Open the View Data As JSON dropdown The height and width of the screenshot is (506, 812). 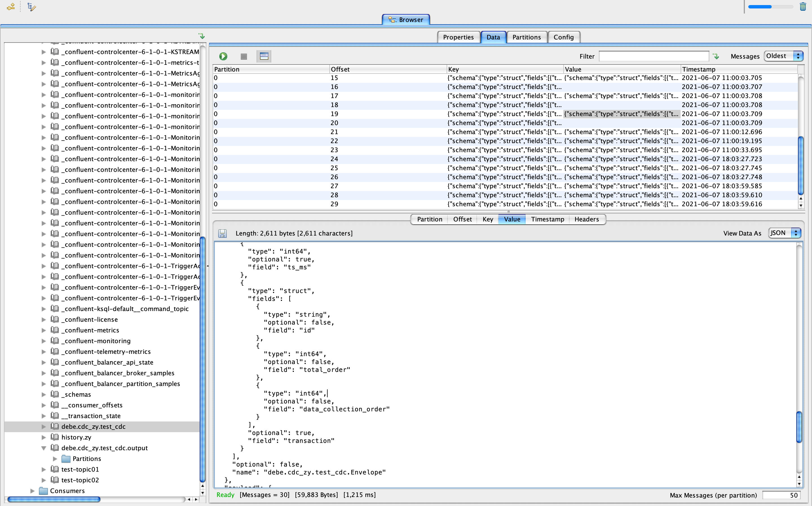[785, 233]
